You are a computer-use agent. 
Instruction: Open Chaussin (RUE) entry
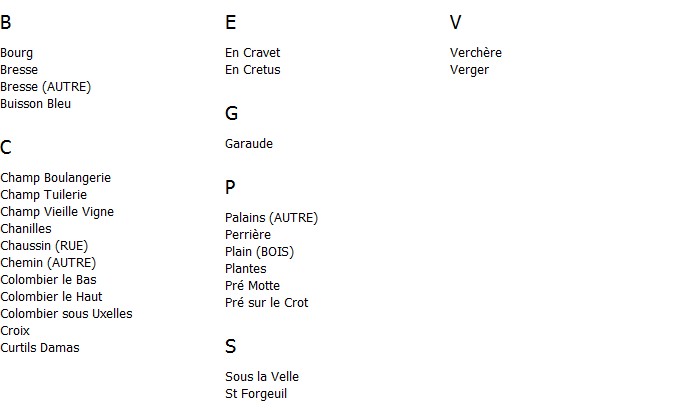pos(44,246)
